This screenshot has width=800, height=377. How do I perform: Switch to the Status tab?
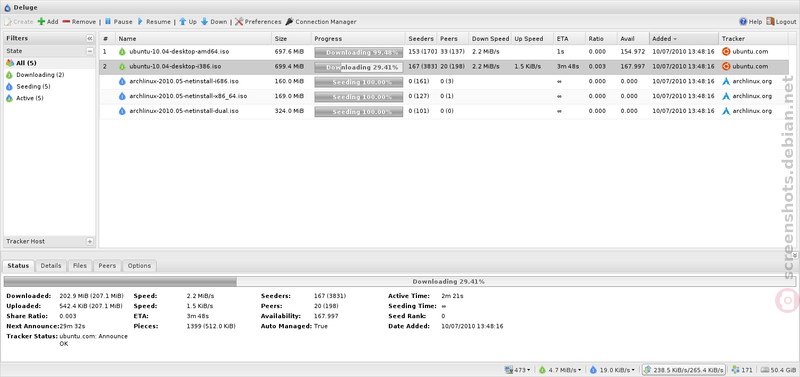pos(18,266)
